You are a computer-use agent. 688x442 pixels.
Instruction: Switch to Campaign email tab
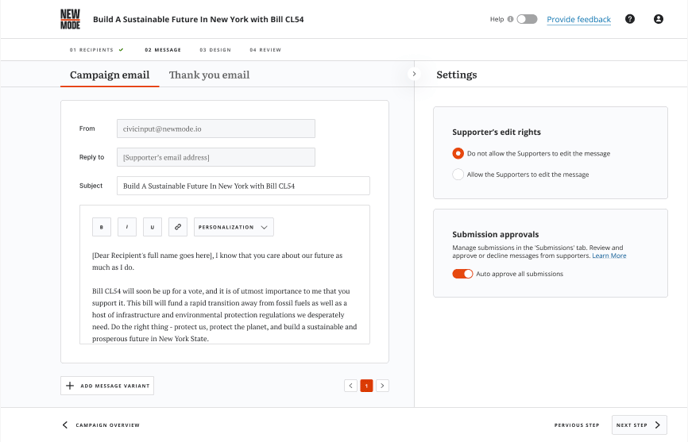(110, 75)
